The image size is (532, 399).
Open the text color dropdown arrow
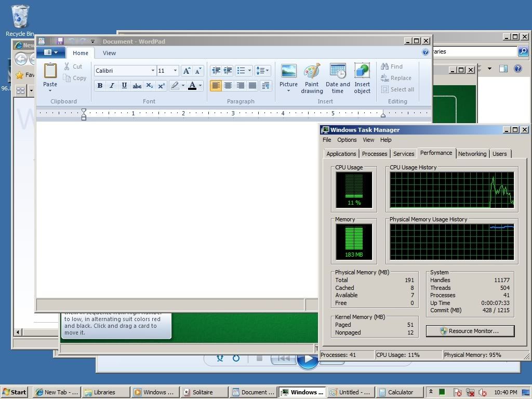200,86
